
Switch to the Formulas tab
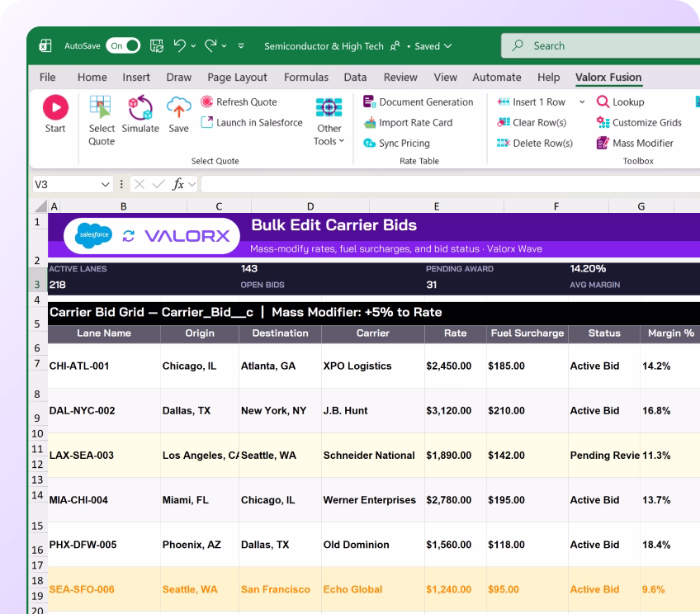[306, 78]
